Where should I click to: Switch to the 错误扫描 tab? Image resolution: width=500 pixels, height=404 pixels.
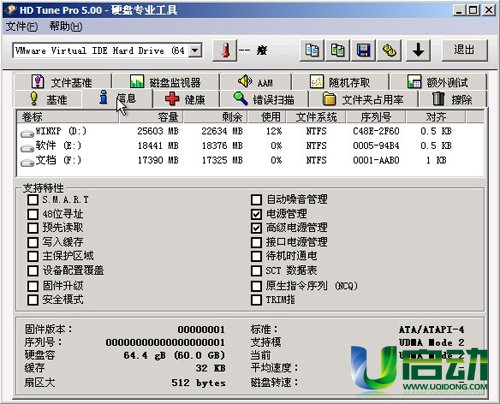pyautogui.click(x=263, y=99)
